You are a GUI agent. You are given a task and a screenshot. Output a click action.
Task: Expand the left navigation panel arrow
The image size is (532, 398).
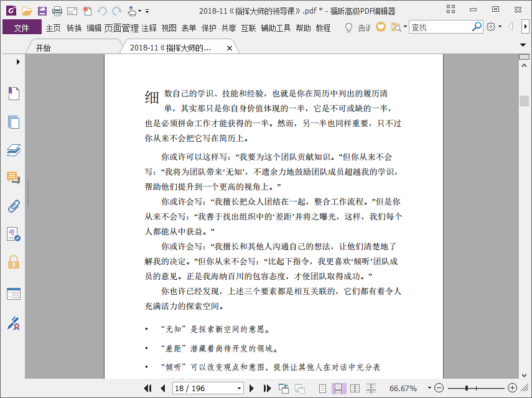[18, 62]
